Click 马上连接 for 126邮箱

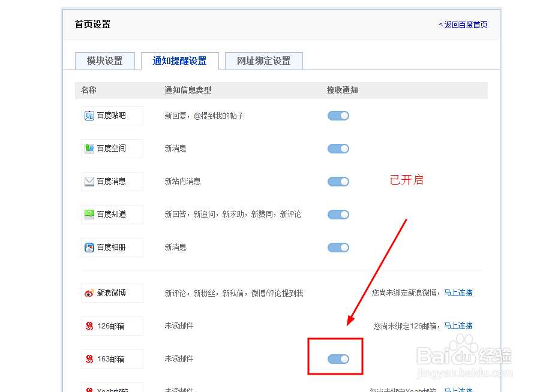458,325
